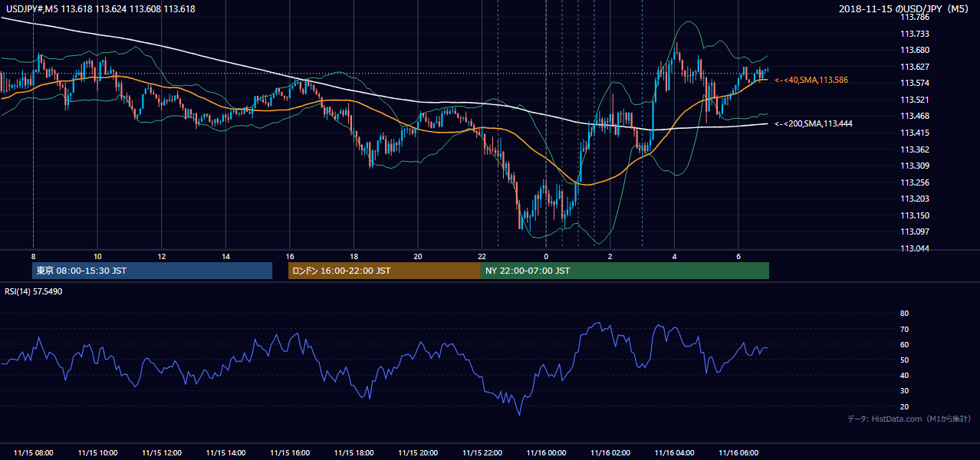
Task: Click the price axis value 113.786
Action: (914, 17)
